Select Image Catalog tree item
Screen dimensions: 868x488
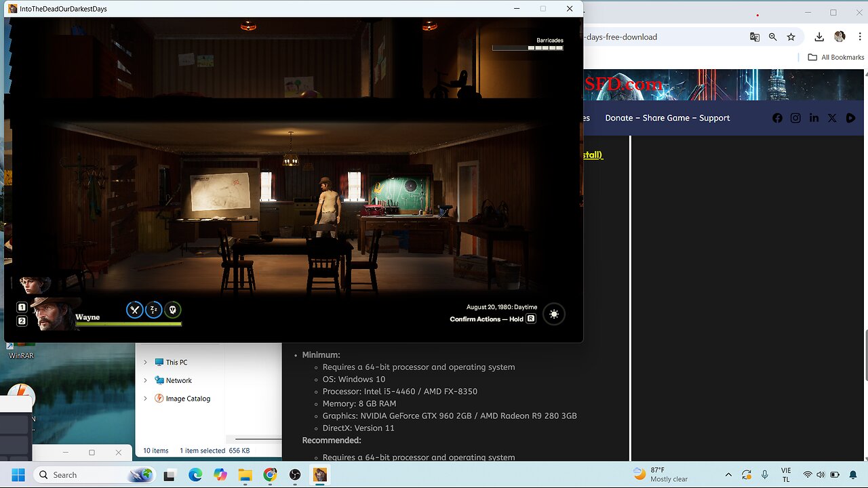tap(182, 399)
